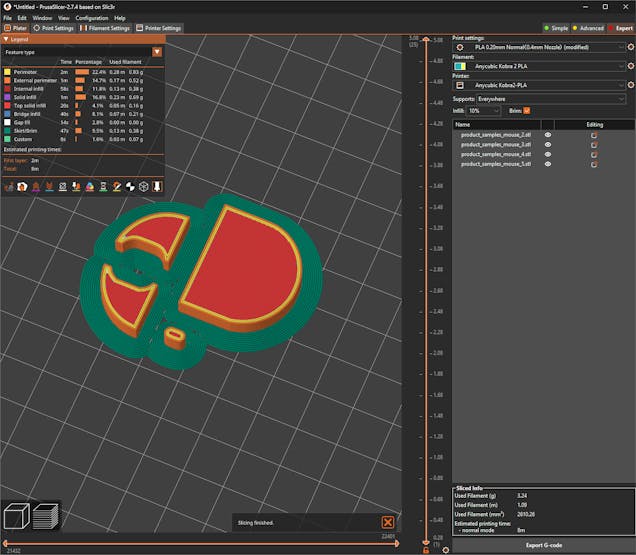Switch to sliced layers preview view

(x=45, y=516)
